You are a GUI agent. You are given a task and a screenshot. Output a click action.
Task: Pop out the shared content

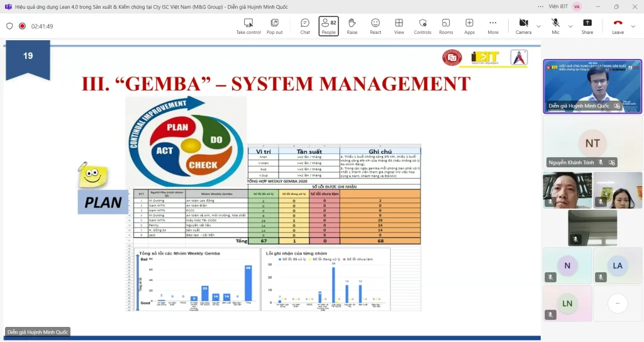click(x=274, y=26)
